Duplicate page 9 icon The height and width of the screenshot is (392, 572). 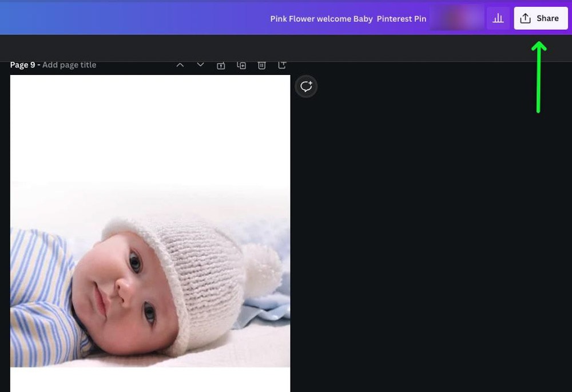tap(241, 65)
